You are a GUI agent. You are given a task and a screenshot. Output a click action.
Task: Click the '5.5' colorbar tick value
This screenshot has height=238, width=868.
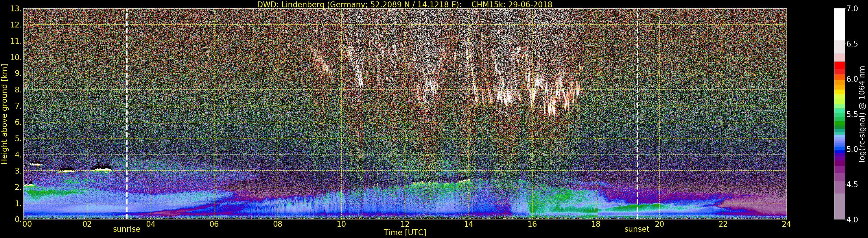tap(852, 114)
